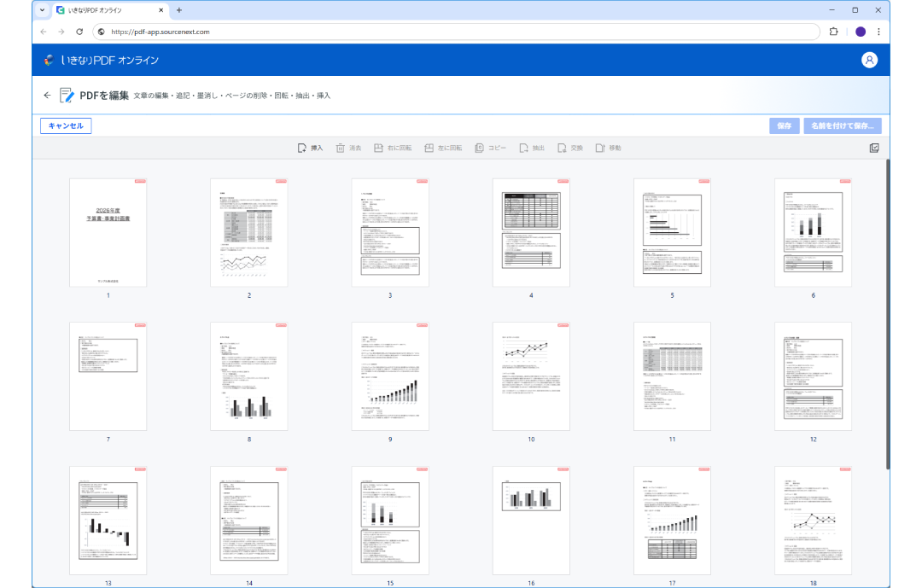
Task: Click the 右に回転 rotate right tool
Action: pos(393,148)
